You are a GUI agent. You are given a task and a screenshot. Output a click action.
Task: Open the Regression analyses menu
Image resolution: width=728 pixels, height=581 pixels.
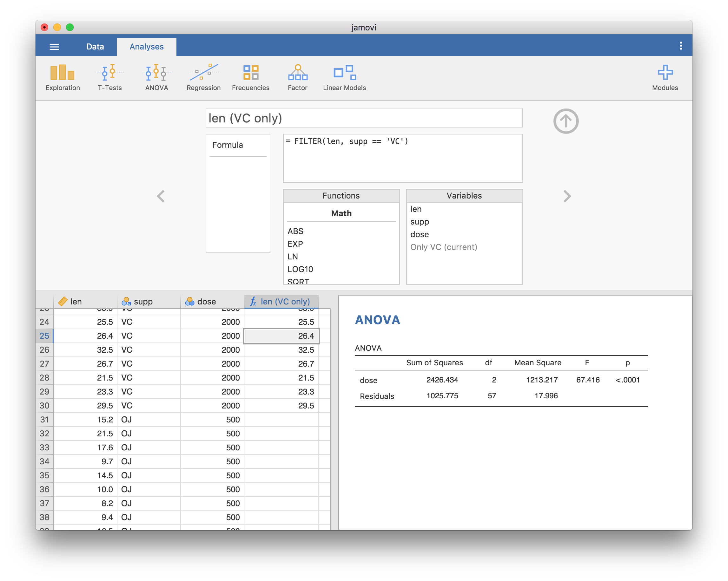click(x=204, y=77)
